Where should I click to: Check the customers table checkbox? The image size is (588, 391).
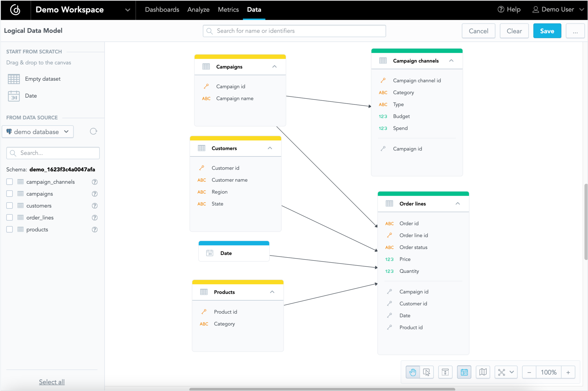point(9,205)
